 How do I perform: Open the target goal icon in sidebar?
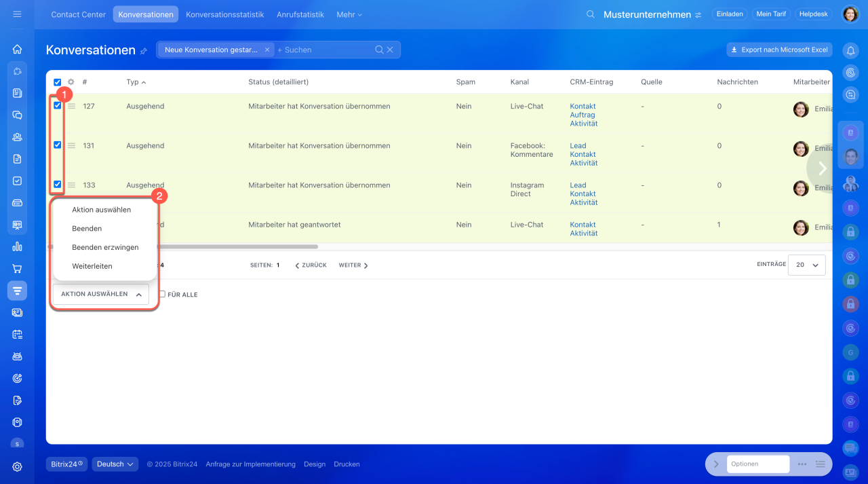17,378
